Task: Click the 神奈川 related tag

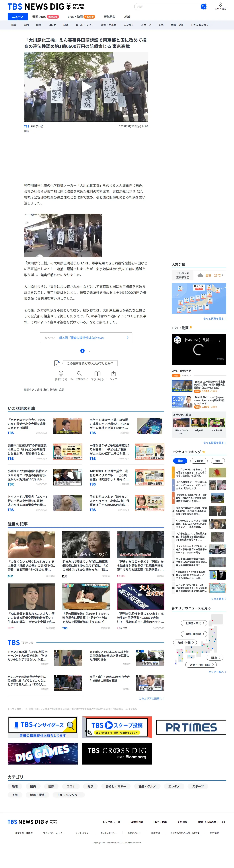Action: pyautogui.click(x=54, y=389)
